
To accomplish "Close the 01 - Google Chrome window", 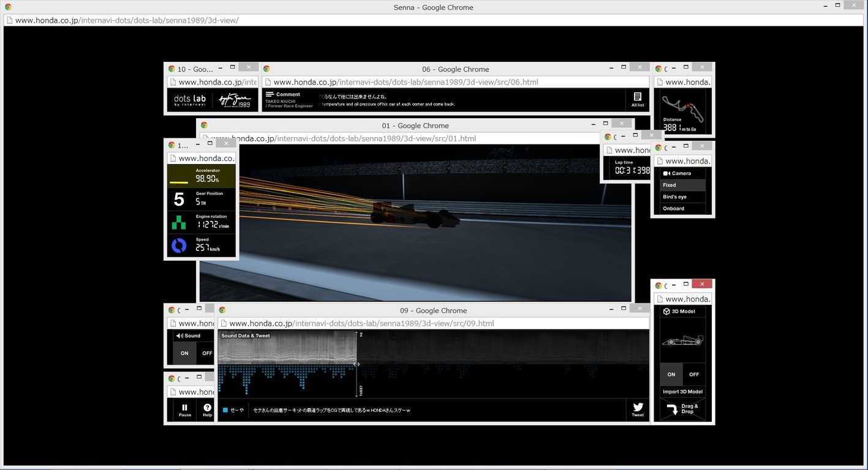I will [x=622, y=124].
